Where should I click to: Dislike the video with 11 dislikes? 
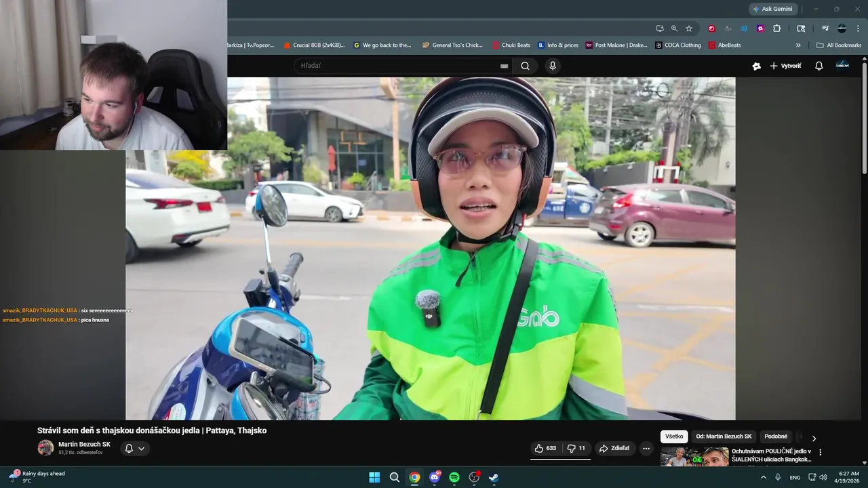tap(576, 448)
